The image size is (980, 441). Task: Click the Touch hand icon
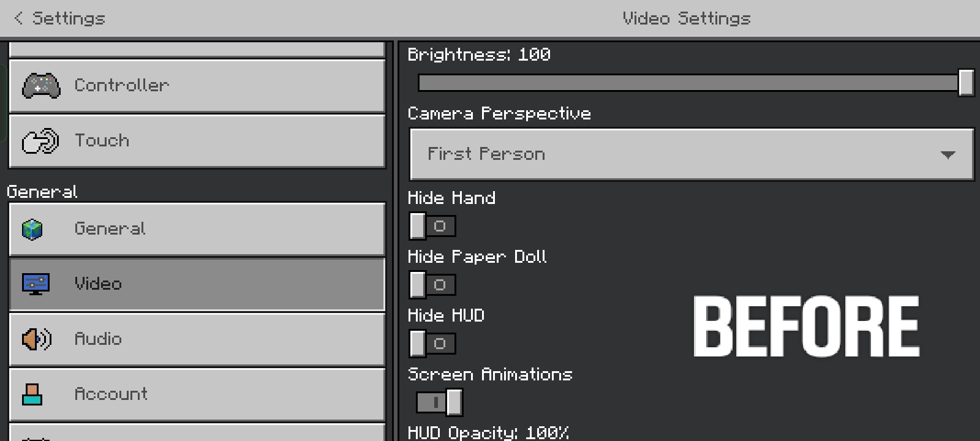pos(40,141)
